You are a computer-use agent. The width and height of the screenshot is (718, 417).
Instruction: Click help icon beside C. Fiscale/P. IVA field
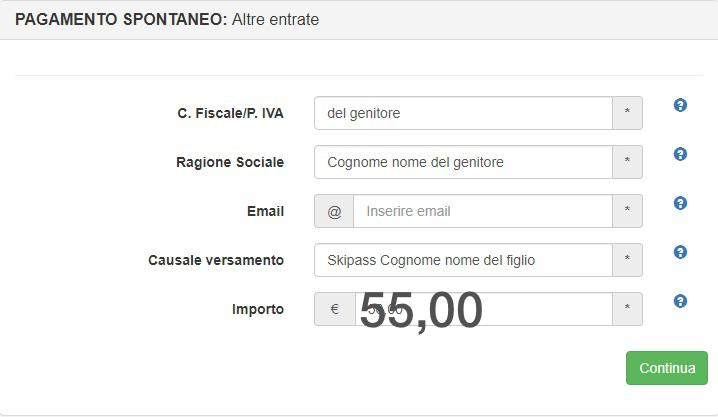tap(680, 105)
